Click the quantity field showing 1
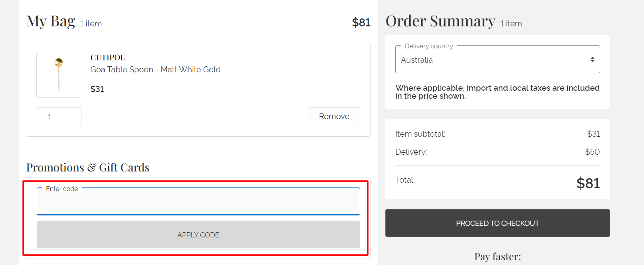 (59, 117)
